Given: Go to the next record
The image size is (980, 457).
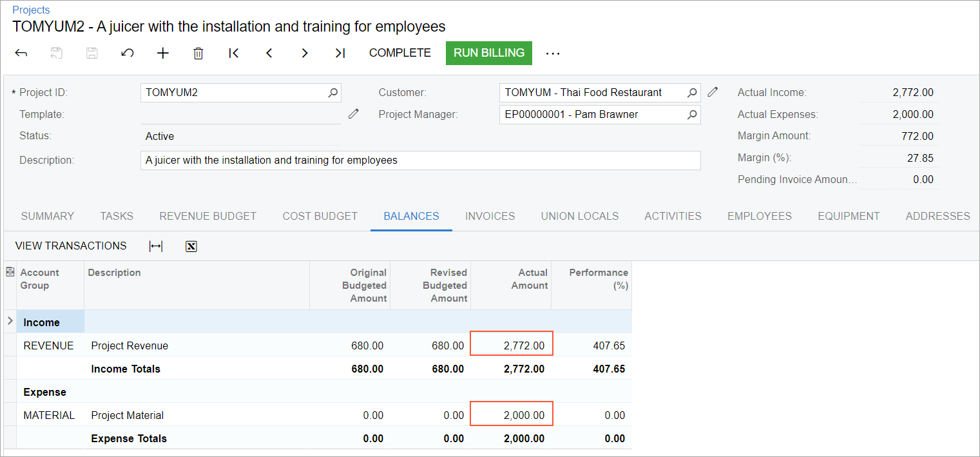Looking at the screenshot, I should pyautogui.click(x=305, y=53).
